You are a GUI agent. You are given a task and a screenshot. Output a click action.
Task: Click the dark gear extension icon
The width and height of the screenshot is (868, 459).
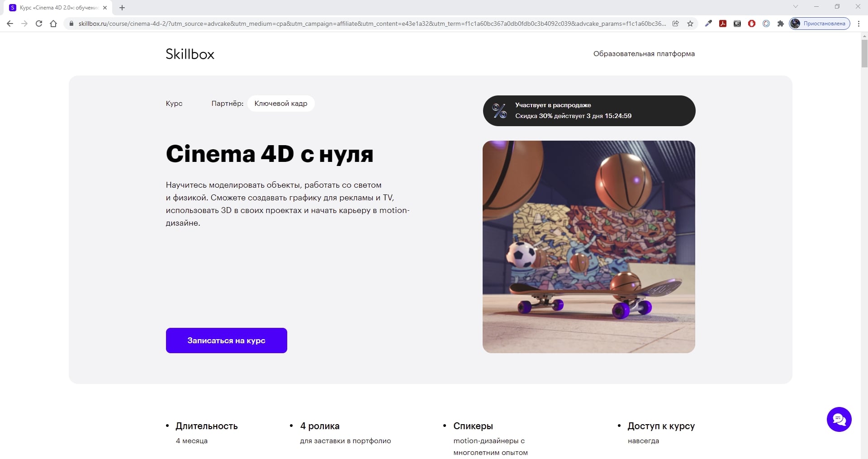click(737, 24)
